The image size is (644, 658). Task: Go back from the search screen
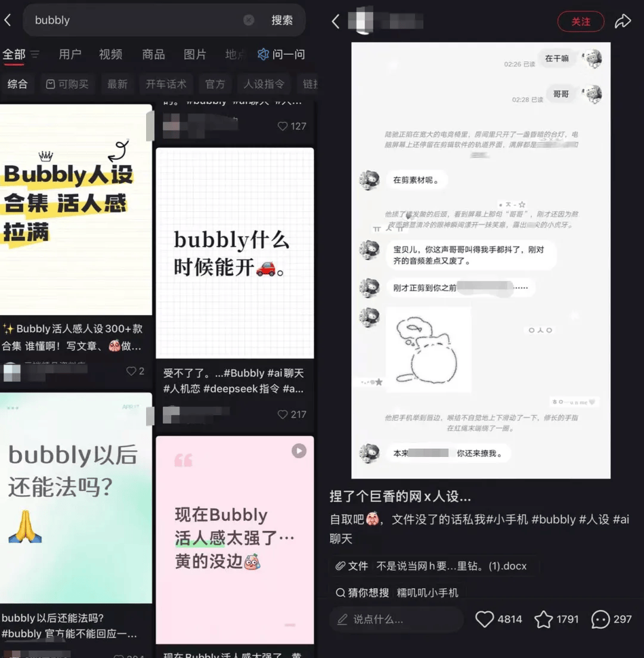coord(8,20)
